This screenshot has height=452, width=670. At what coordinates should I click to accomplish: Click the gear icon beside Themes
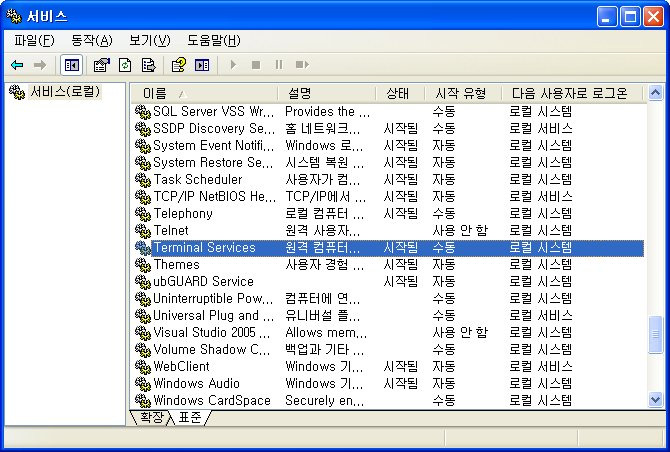(143, 265)
